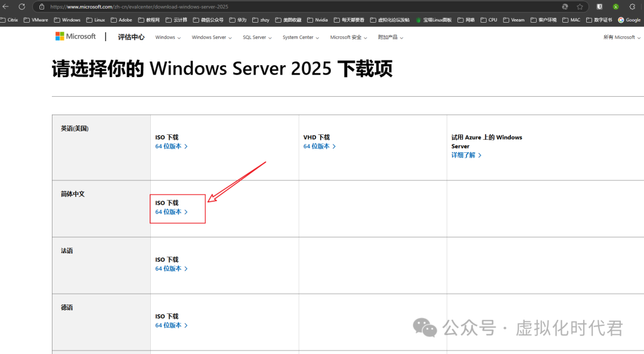Click the Windows Server 2025 page heading
The width and height of the screenshot is (644, 354).
pos(222,69)
